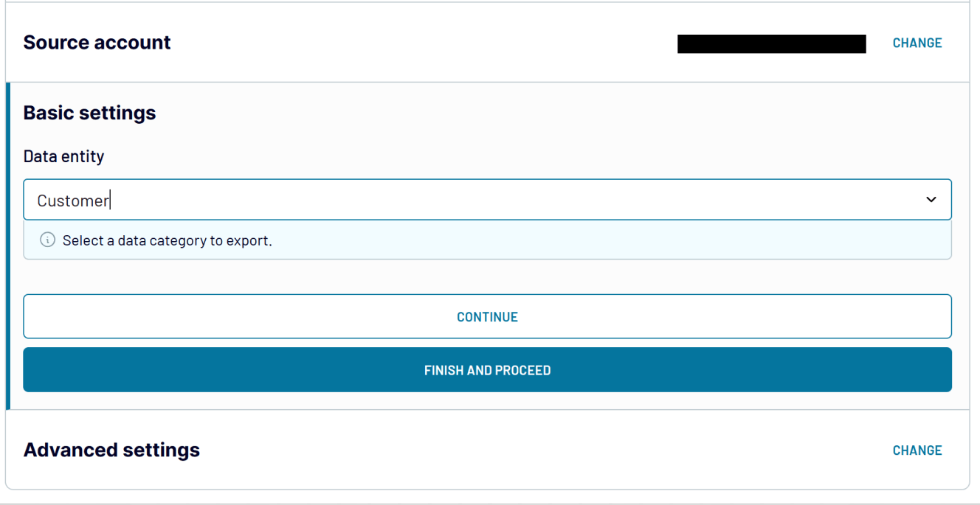Click the info icon beside the export hint

(47, 240)
